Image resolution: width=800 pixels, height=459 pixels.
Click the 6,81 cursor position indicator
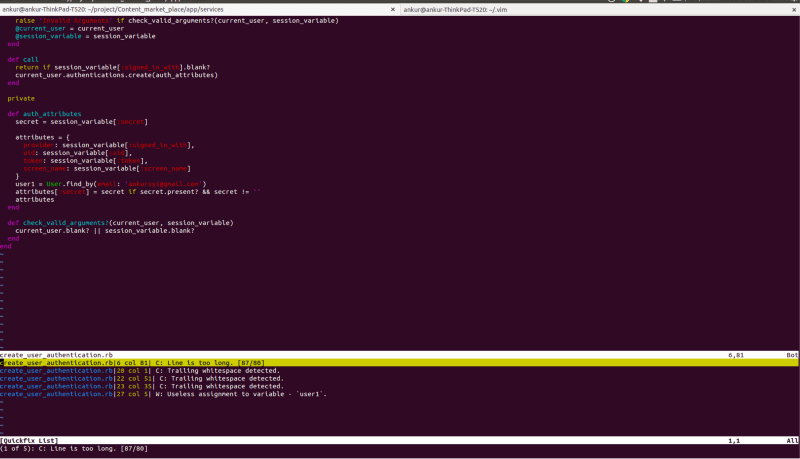736,355
